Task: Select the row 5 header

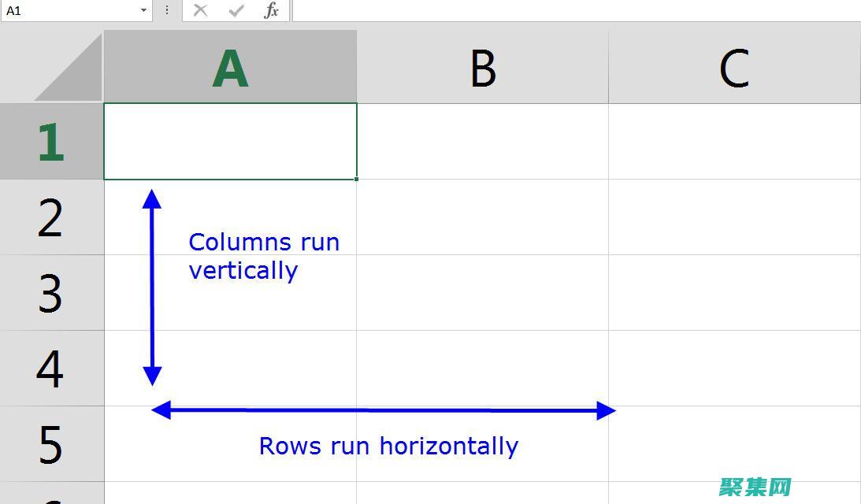Action: (51, 444)
